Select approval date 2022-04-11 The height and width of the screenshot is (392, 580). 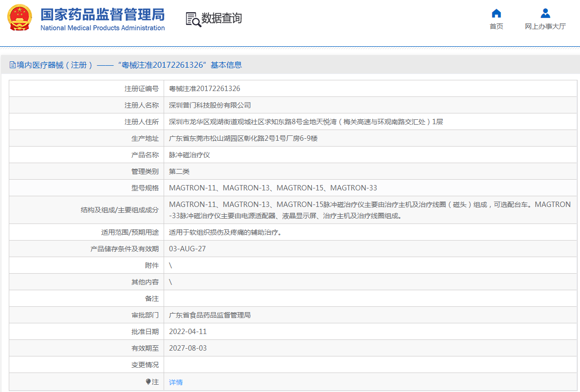click(188, 332)
